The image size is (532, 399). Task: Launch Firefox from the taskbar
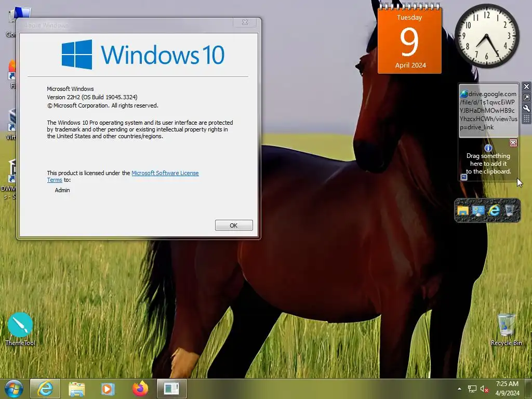pyautogui.click(x=140, y=389)
